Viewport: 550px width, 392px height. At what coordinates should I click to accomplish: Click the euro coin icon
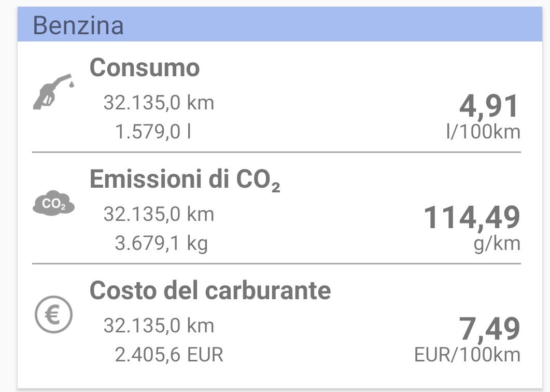tap(54, 314)
